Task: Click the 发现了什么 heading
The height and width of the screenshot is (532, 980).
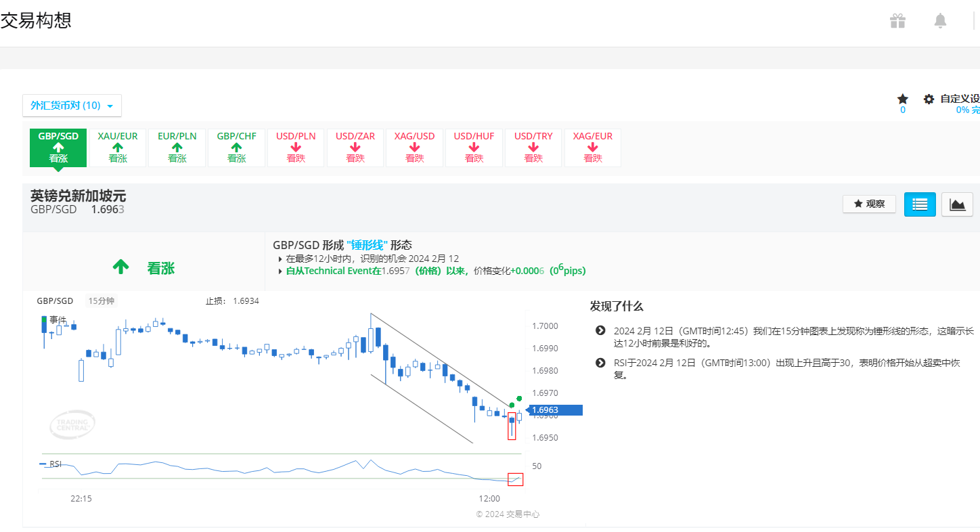Action: coord(617,306)
